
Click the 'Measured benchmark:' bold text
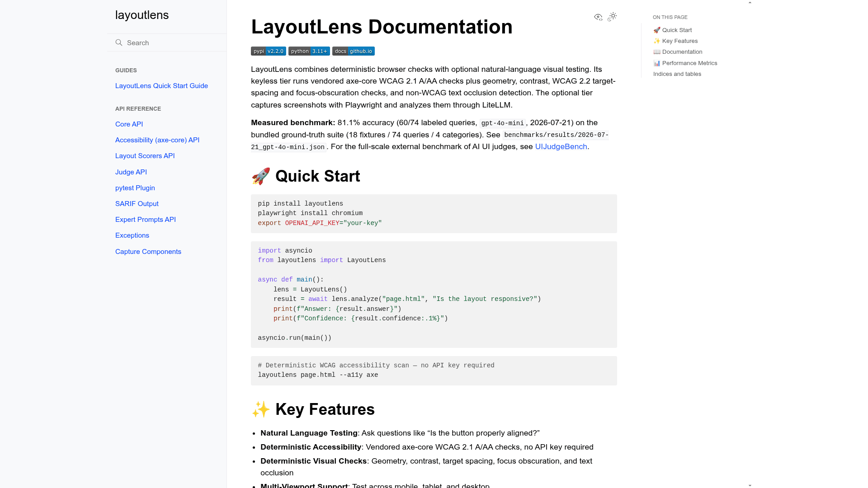click(293, 123)
